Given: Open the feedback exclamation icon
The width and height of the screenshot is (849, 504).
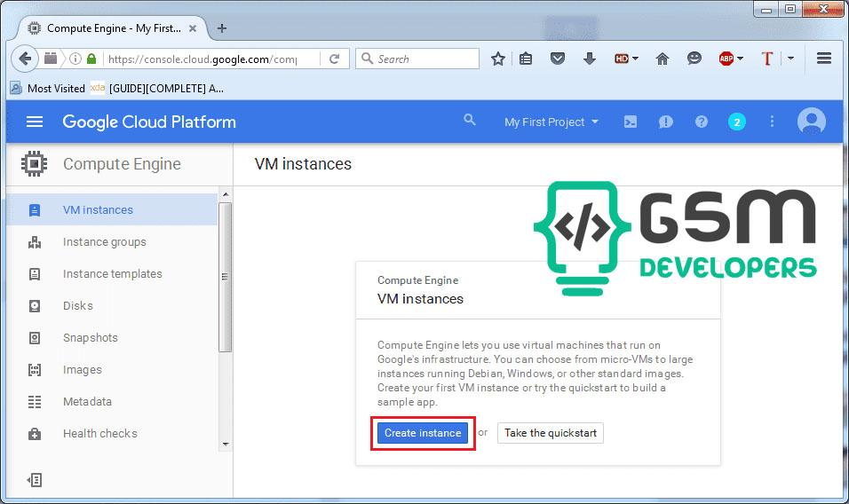Looking at the screenshot, I should click(665, 122).
